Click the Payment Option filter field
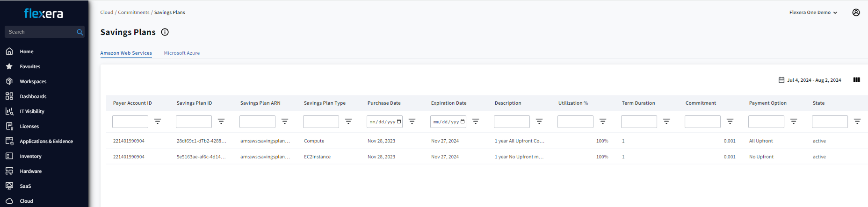Screen dimensions: 868x207 (x=766, y=122)
